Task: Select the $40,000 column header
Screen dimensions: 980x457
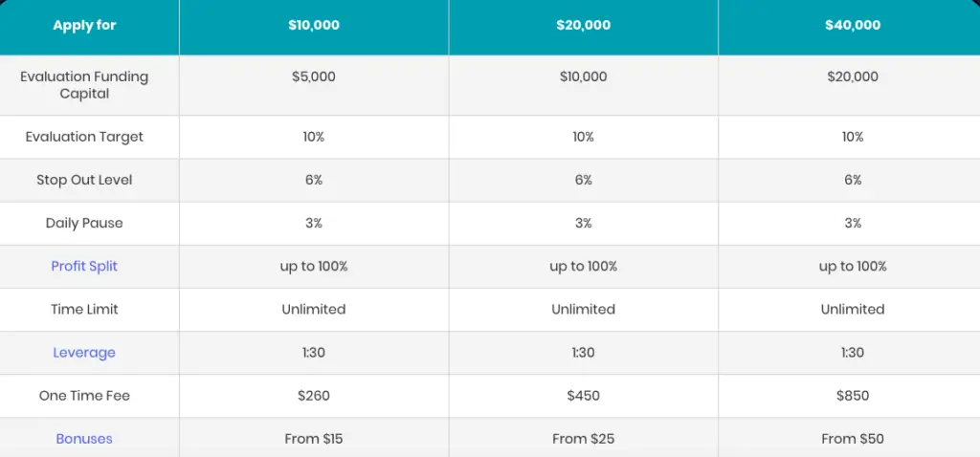Action: click(853, 26)
